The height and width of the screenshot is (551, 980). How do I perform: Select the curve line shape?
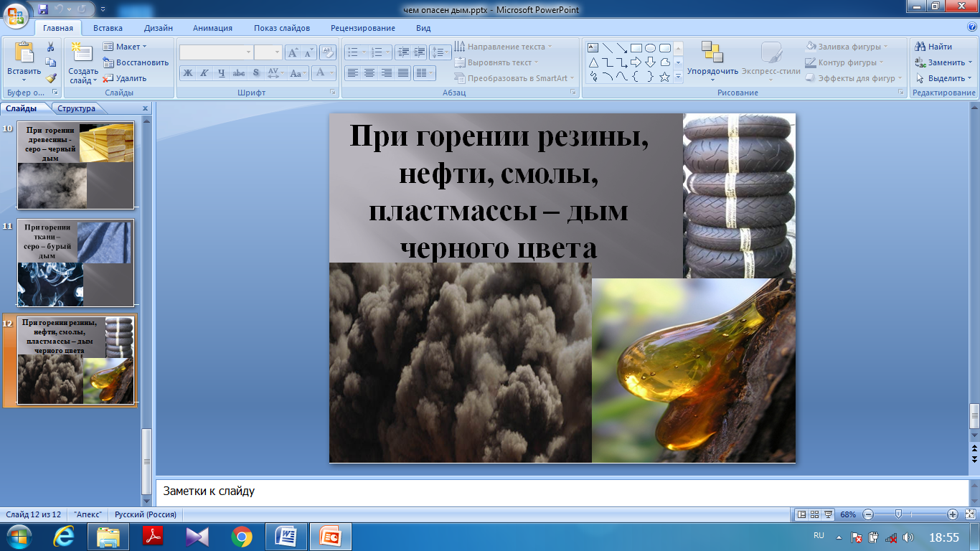[x=621, y=77]
